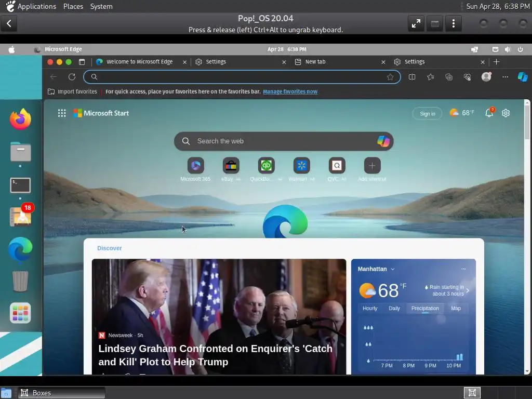Screen dimensions: 532x399
Task: Switch to the New tab tab
Action: coord(315,62)
